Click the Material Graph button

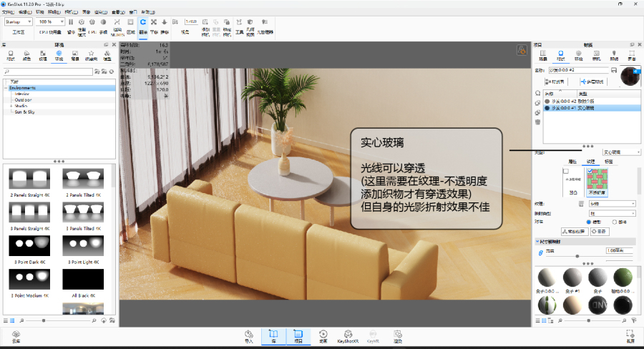tap(550, 82)
